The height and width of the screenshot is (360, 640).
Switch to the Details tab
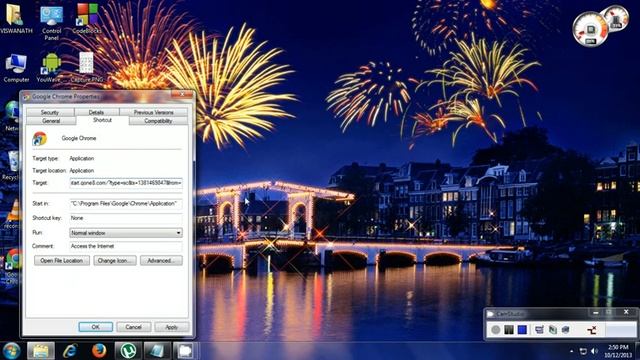point(96,112)
